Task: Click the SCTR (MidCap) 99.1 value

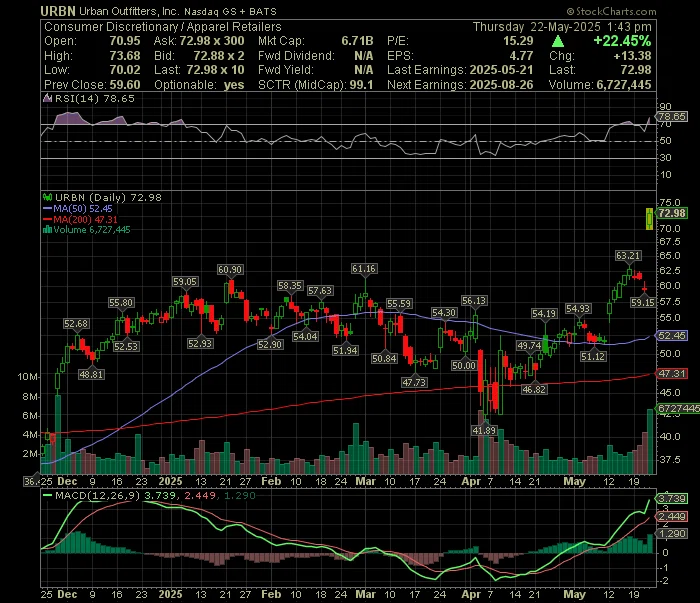Action: (361, 85)
